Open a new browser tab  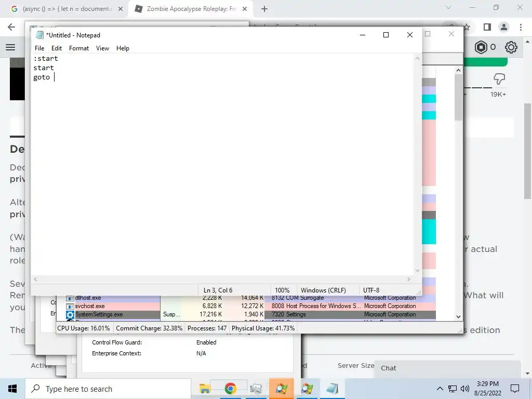(x=264, y=9)
